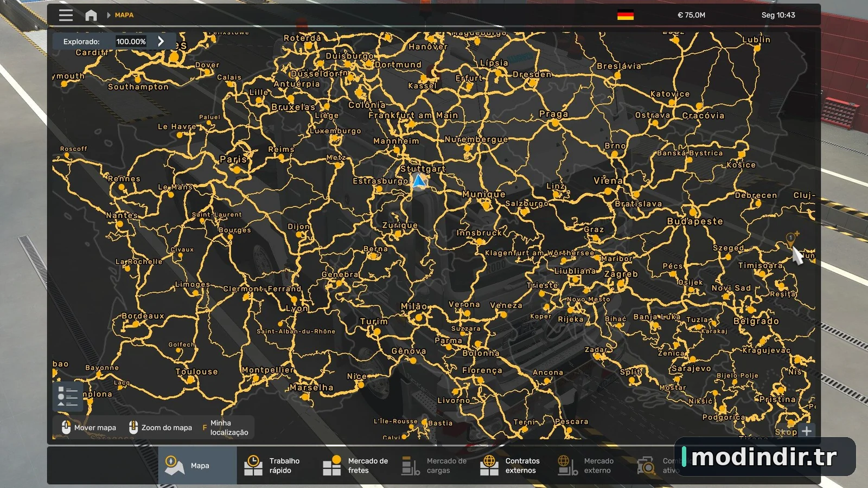Select Lublin on the map

756,40
